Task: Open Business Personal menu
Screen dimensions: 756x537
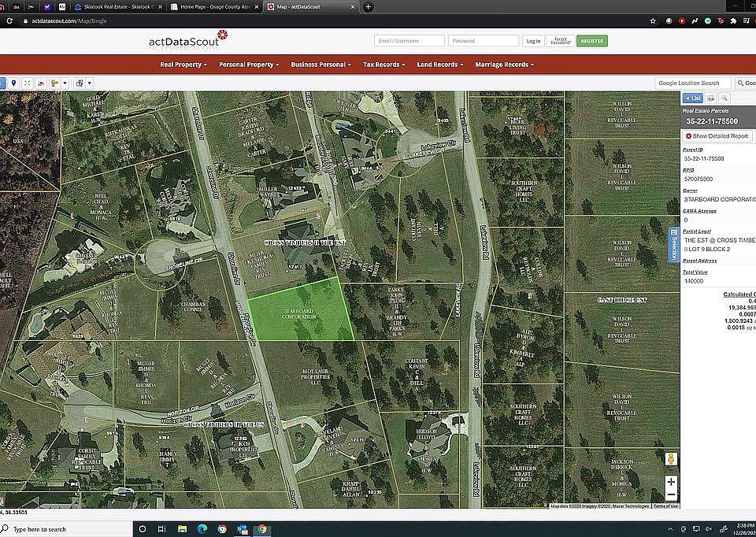Action: click(x=321, y=64)
